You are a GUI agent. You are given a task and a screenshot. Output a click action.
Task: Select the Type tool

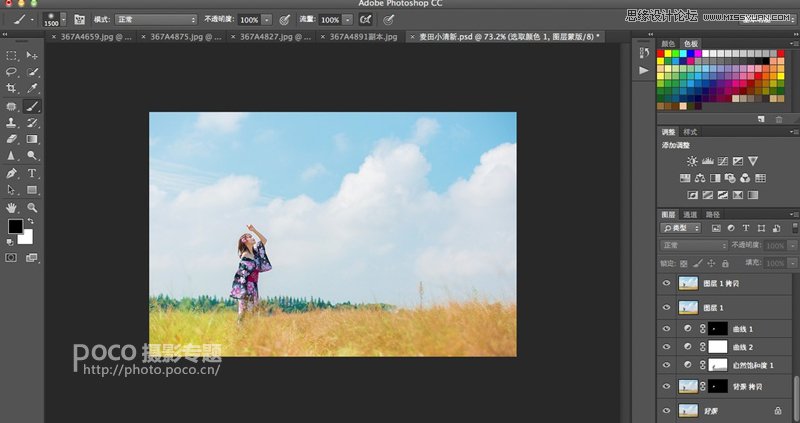pos(32,173)
